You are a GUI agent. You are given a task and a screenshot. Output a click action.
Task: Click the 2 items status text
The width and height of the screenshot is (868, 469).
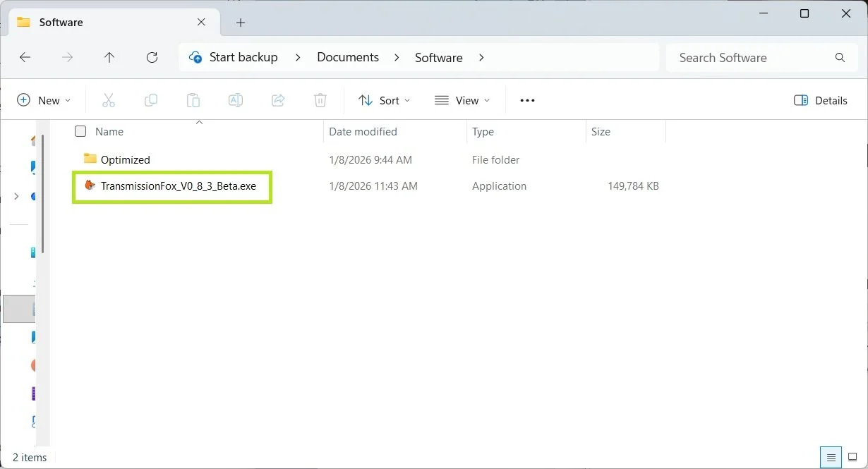[30, 457]
